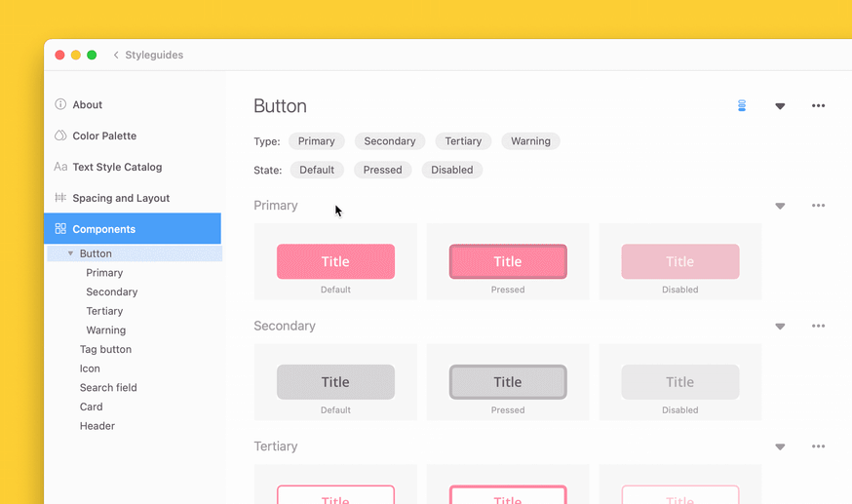Click the Spacing and Layout grid icon
Image resolution: width=852 pixels, height=504 pixels.
pos(60,198)
